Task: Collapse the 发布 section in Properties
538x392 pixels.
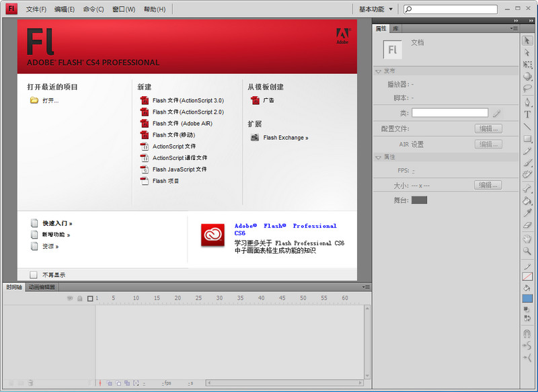Action: click(x=379, y=71)
